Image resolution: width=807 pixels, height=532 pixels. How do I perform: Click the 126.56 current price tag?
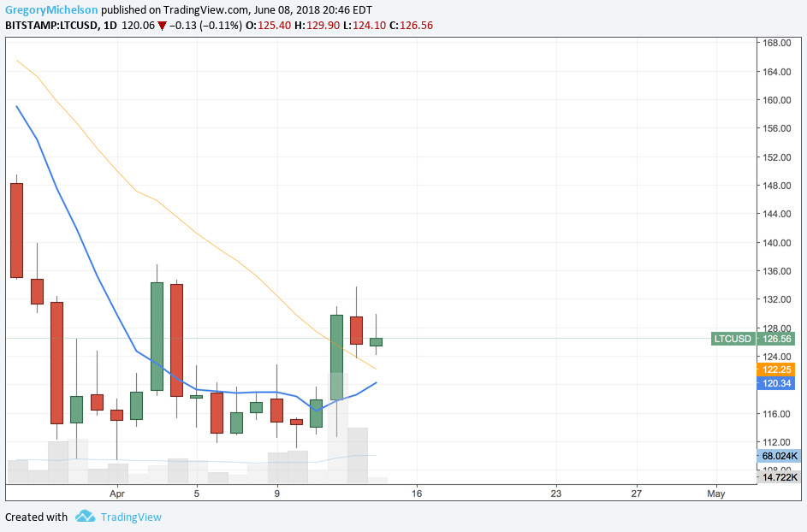pos(776,339)
